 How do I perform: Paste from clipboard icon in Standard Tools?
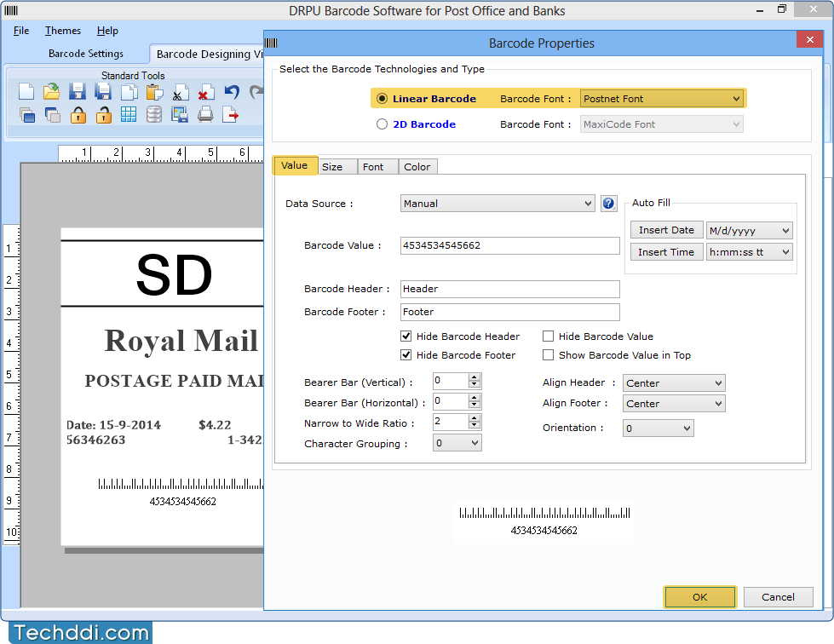pyautogui.click(x=154, y=91)
